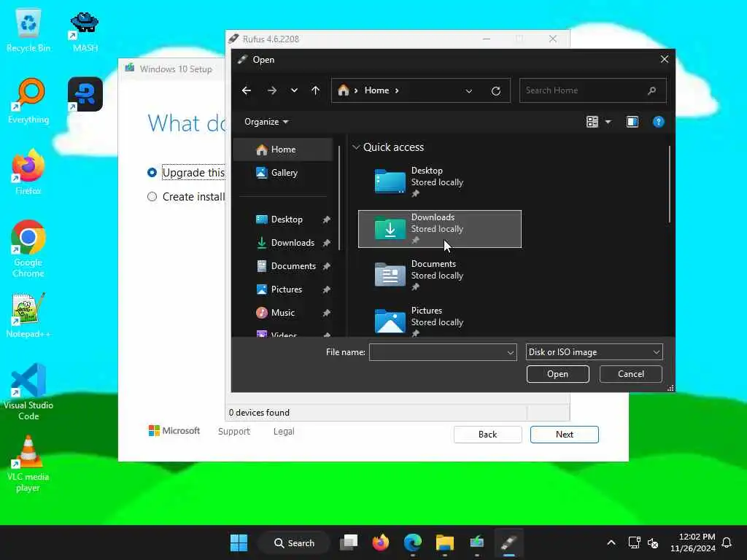Open recent locations chevron
Viewport: 747px width, 560px height.
[295, 90]
